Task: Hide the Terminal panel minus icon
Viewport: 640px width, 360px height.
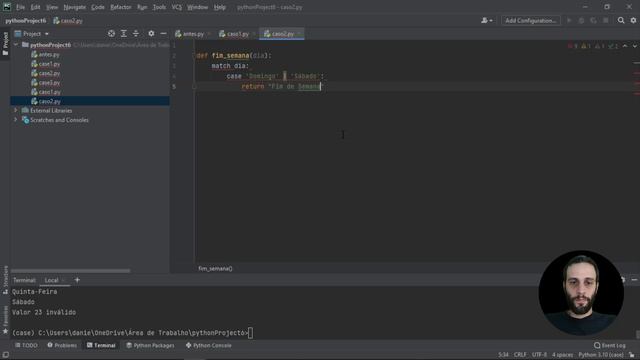Action: pyautogui.click(x=634, y=280)
